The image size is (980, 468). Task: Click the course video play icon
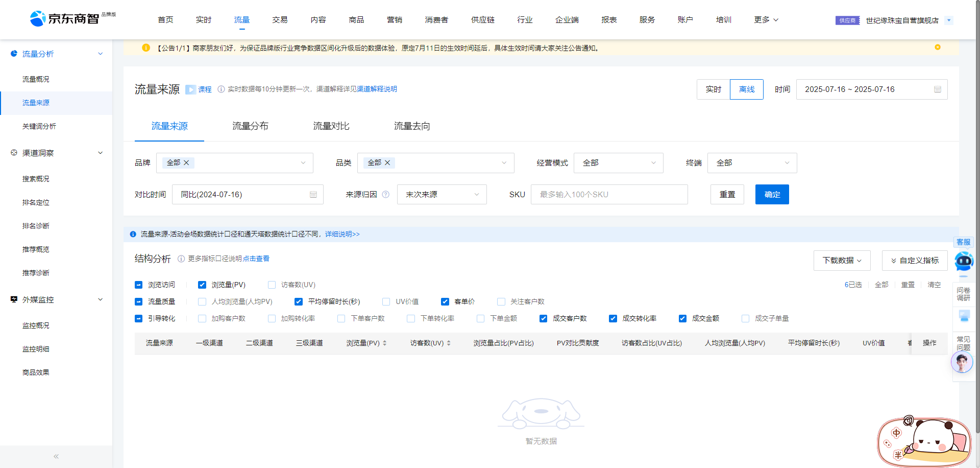click(190, 89)
